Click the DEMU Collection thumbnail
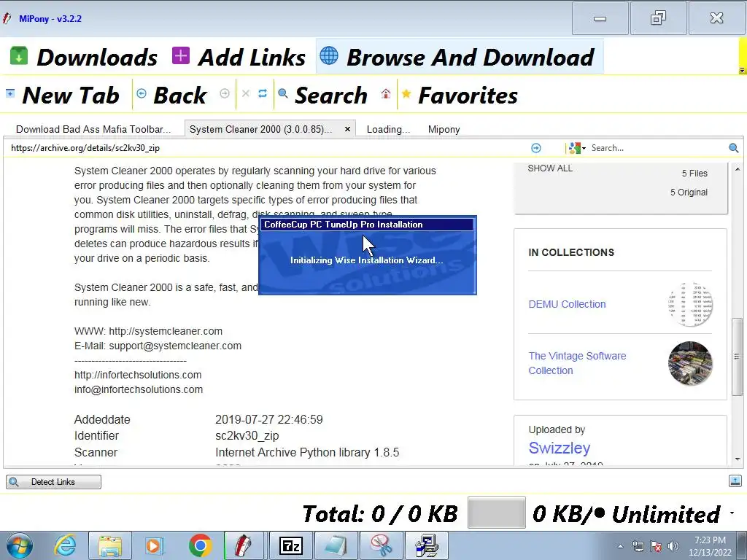747x560 pixels. [x=690, y=304]
